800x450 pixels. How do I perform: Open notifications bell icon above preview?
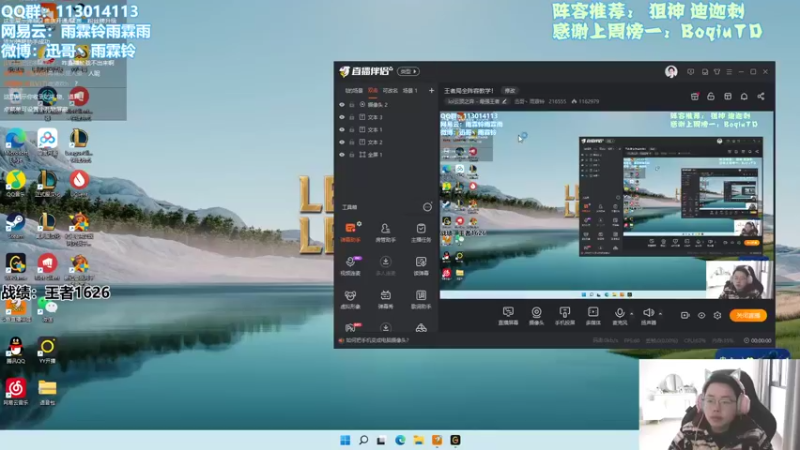[x=744, y=96]
